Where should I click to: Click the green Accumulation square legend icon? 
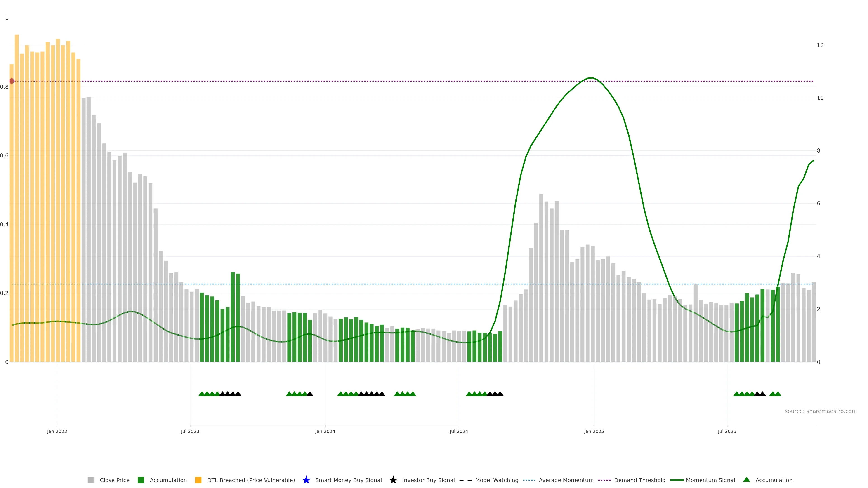tap(141, 480)
